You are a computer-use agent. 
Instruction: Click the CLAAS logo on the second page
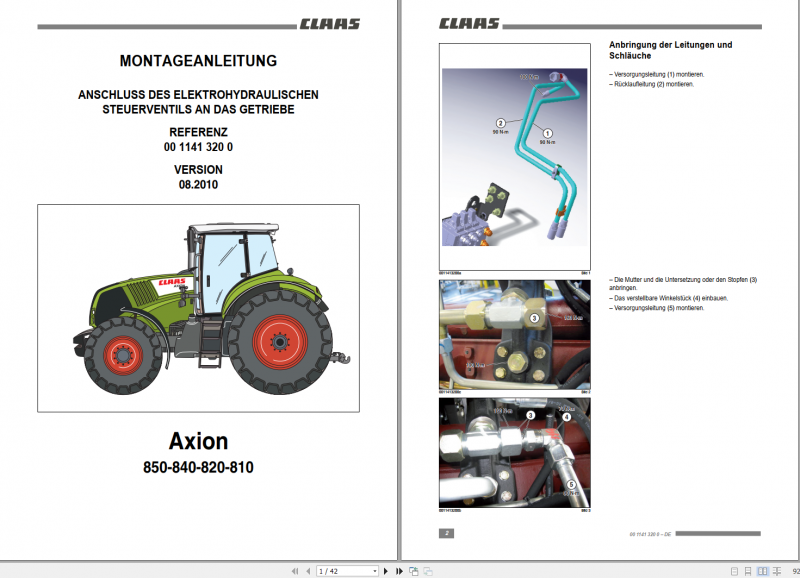469,23
